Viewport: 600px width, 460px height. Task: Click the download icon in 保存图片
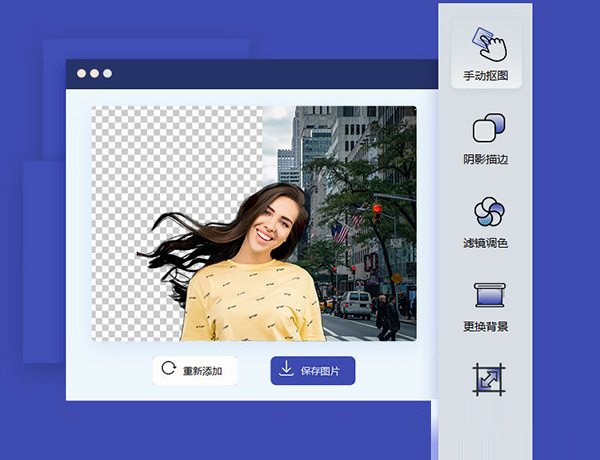(x=286, y=369)
